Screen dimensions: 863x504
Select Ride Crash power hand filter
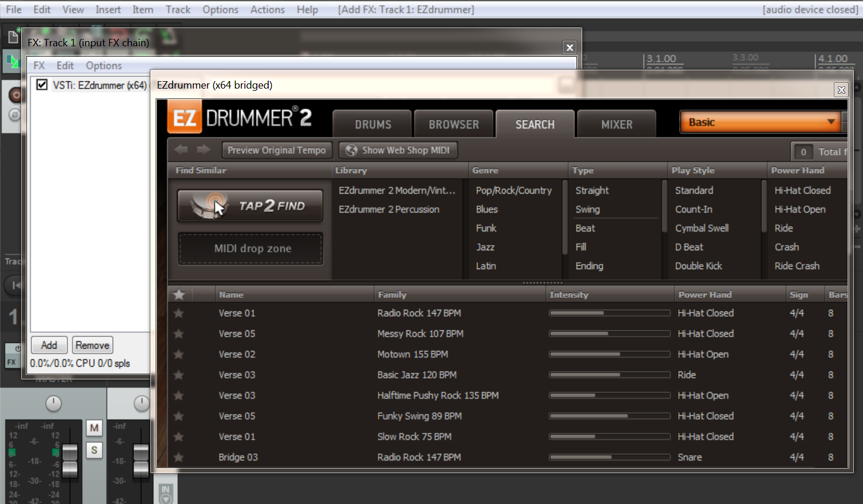[797, 266]
